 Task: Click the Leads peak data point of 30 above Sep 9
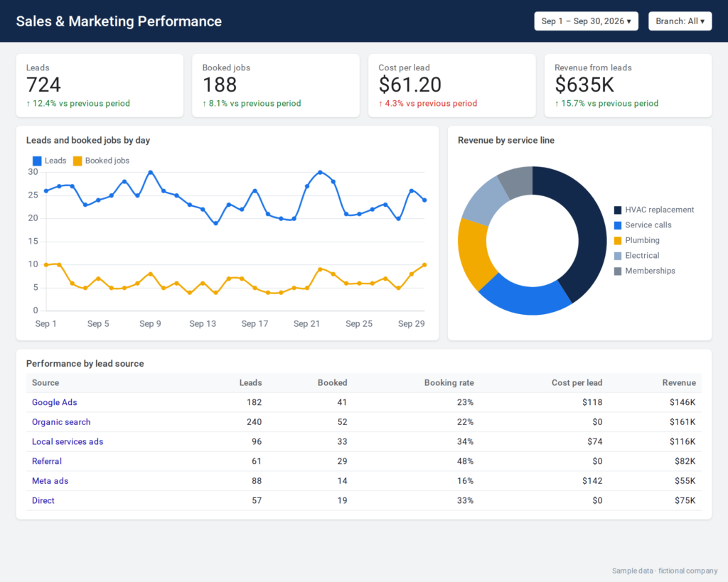pos(151,172)
